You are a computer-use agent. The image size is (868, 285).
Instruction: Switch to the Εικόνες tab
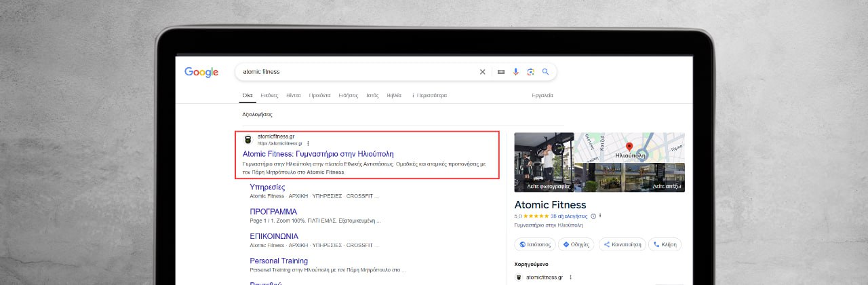click(270, 95)
